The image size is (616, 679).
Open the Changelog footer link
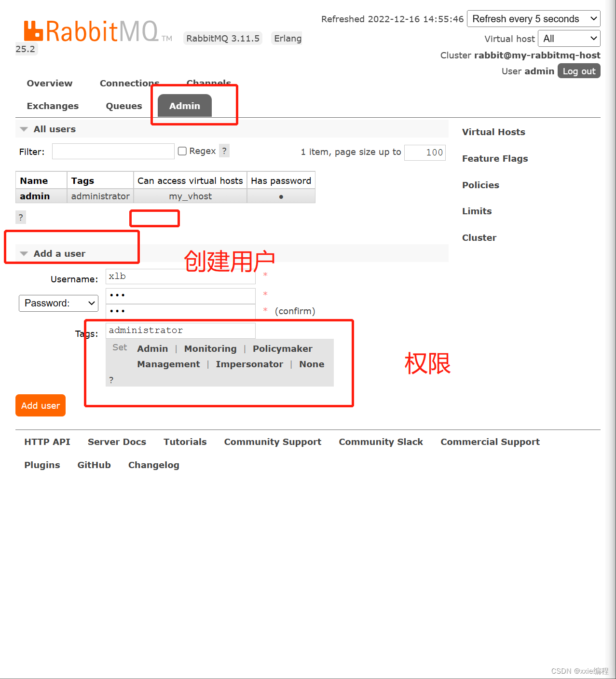point(153,465)
